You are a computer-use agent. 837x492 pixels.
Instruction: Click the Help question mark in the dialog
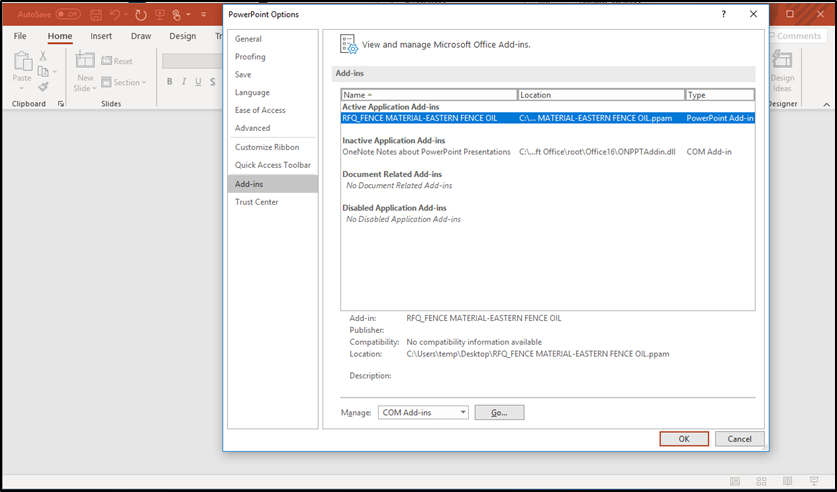click(724, 14)
